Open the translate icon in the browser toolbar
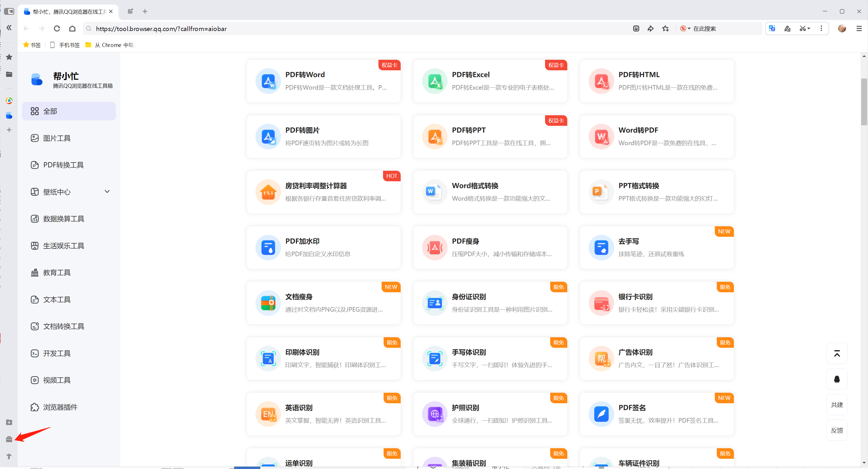Image resolution: width=868 pixels, height=469 pixels. [772, 29]
